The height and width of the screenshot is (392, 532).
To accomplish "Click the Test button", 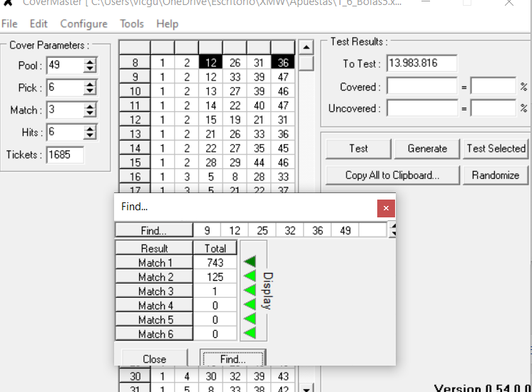I will tap(358, 149).
